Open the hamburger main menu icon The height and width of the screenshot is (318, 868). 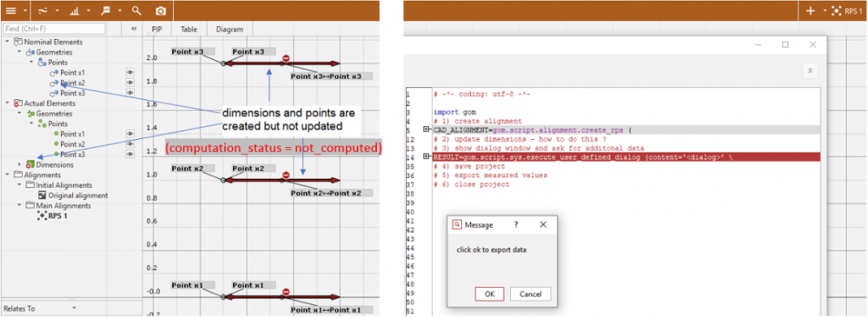(x=11, y=10)
